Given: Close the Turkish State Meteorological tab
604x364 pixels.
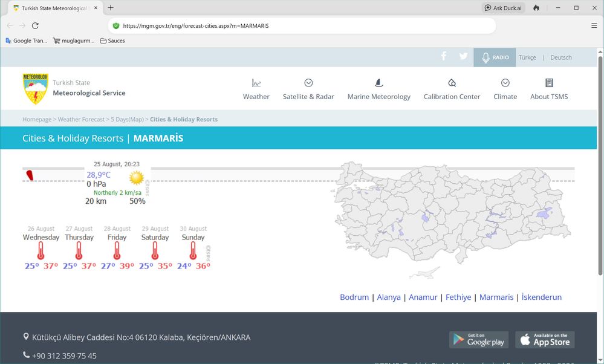Looking at the screenshot, I should 96,8.
